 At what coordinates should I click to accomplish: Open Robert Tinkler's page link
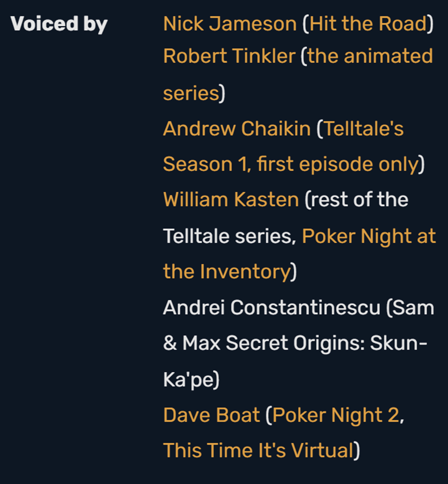coord(229,56)
